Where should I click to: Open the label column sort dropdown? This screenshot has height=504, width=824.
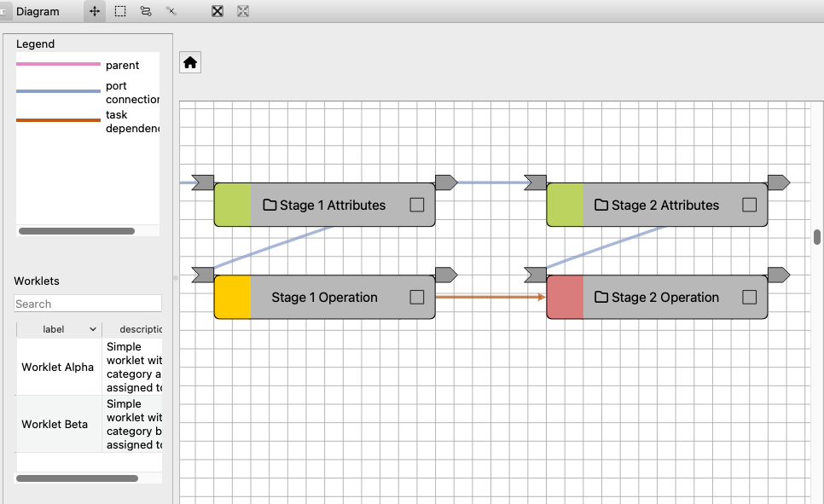pos(93,329)
